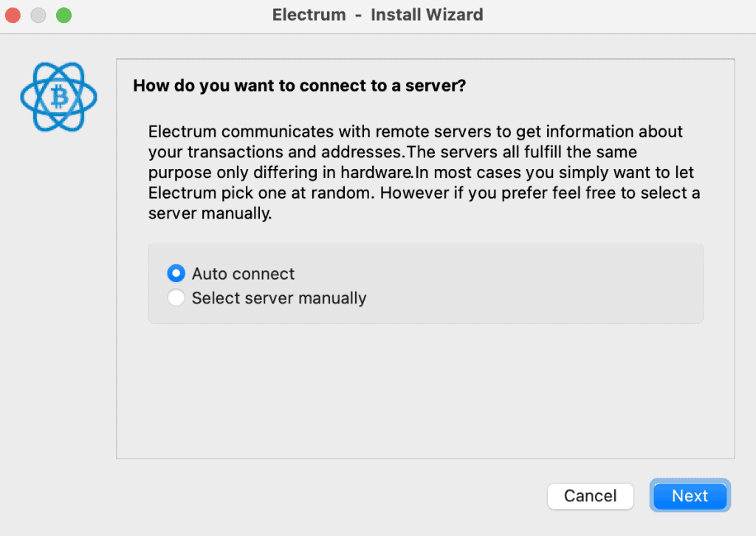The image size is (756, 536).
Task: Dismiss the Install Wizard via Cancel
Action: 590,495
